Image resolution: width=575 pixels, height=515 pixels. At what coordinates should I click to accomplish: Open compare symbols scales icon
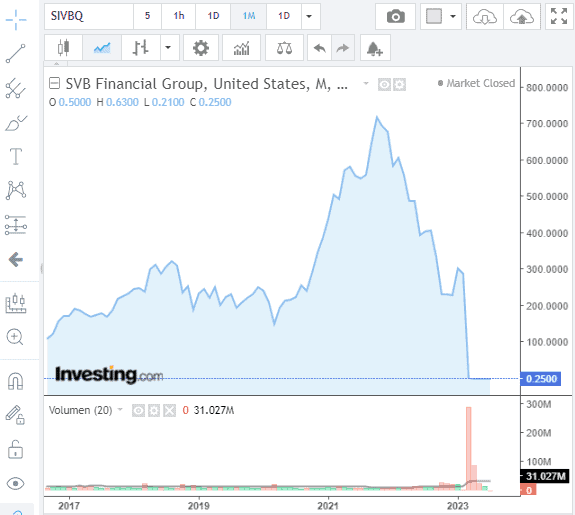284,48
